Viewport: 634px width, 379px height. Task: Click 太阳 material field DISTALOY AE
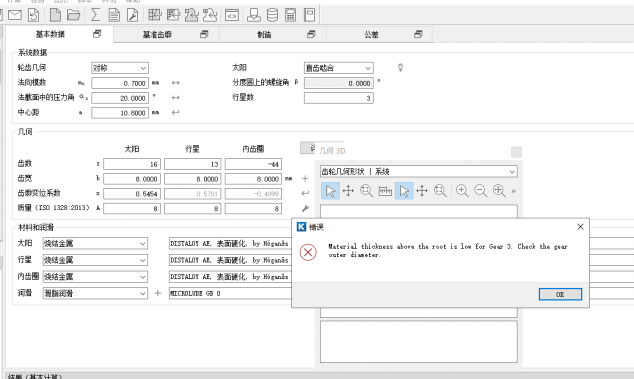(x=230, y=243)
